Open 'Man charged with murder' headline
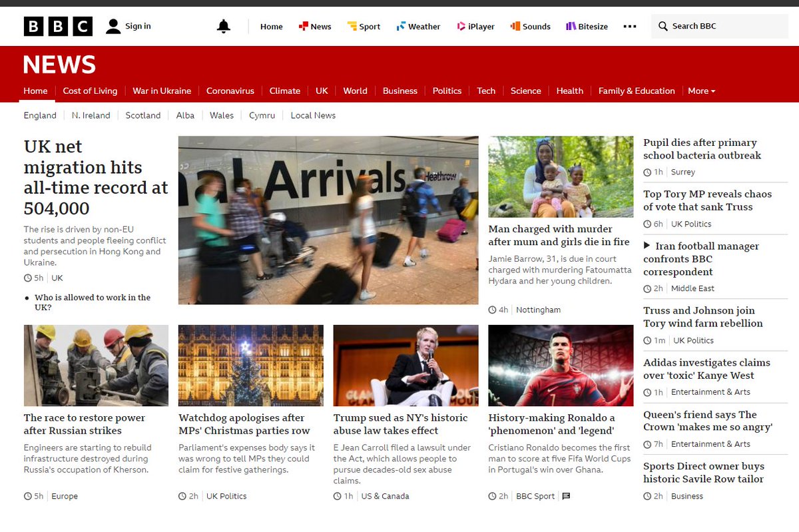 (x=559, y=236)
